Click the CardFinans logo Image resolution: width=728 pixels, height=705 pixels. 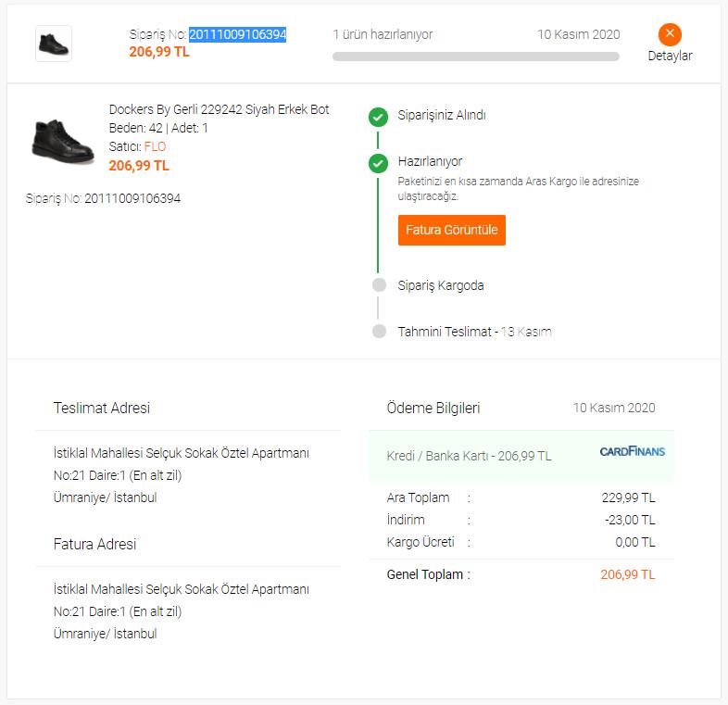(x=632, y=451)
